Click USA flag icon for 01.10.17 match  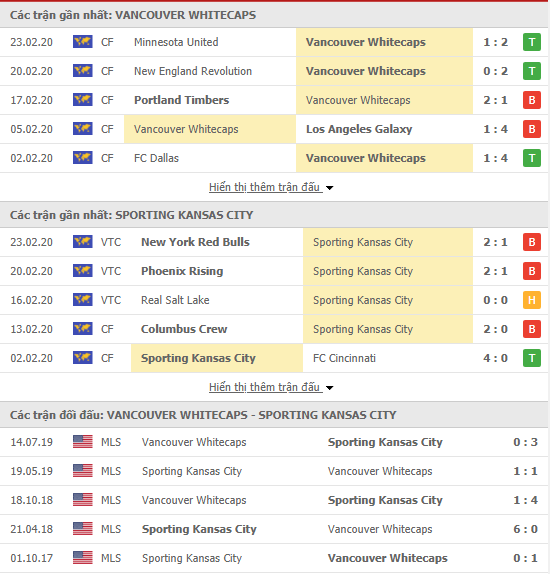(82, 558)
